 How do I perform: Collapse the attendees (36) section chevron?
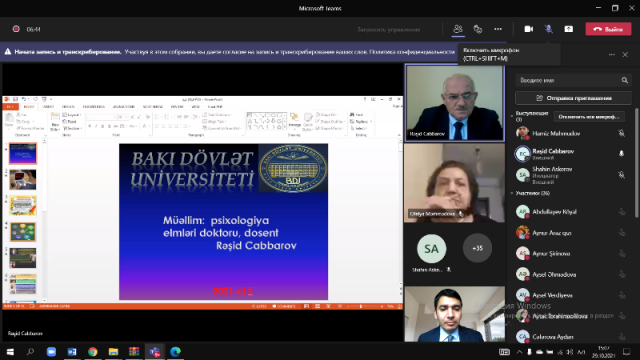coord(512,193)
